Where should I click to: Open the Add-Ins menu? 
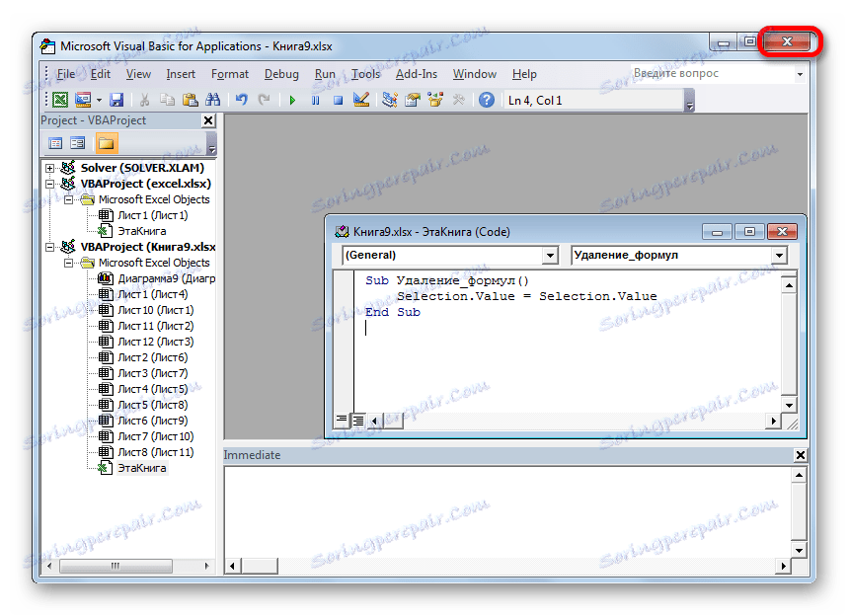[417, 74]
